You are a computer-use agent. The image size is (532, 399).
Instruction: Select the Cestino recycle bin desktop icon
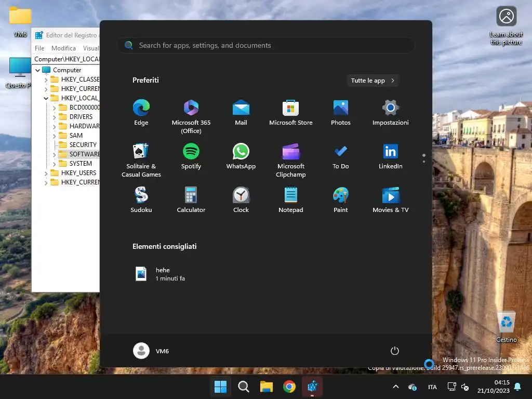tap(506, 327)
